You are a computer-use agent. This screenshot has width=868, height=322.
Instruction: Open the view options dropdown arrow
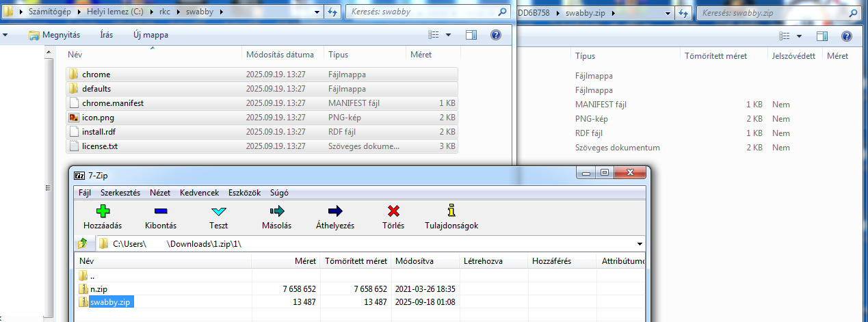[449, 35]
